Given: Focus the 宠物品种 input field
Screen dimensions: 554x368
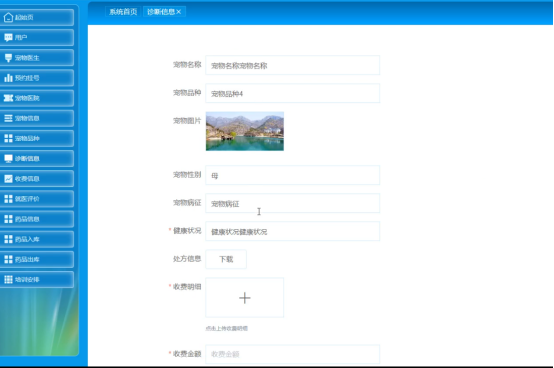Looking at the screenshot, I should pos(293,94).
